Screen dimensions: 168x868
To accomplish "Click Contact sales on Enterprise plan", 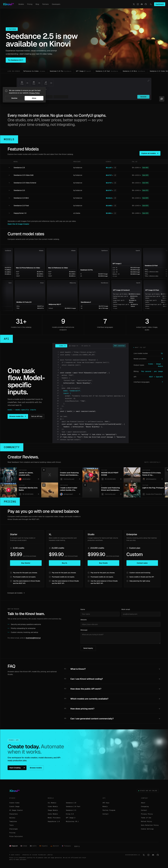I will (x=142, y=563).
